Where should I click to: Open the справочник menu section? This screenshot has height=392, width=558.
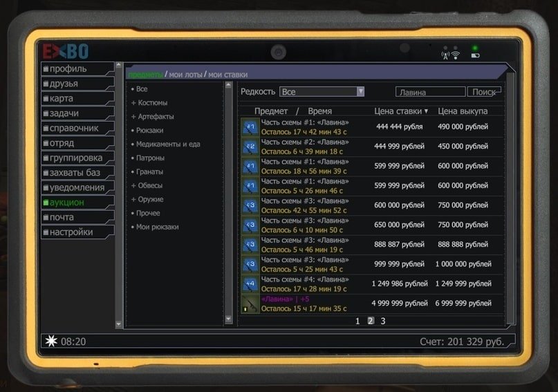77,128
